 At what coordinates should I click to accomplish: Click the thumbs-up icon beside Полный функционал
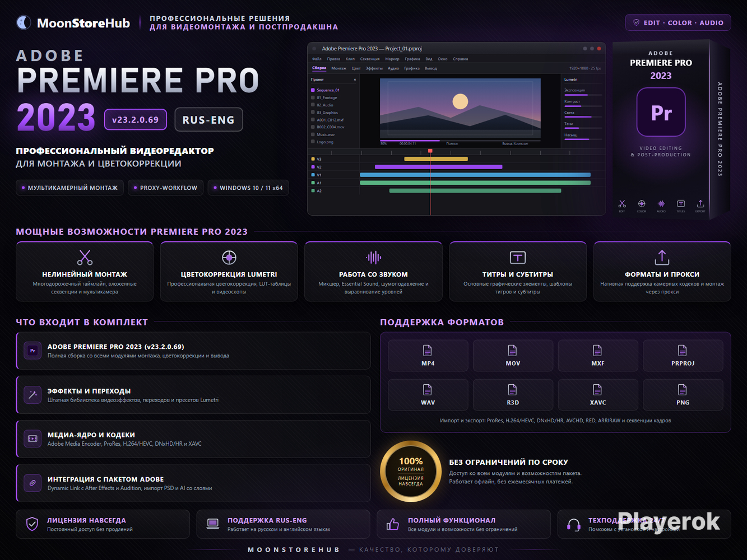[x=393, y=524]
